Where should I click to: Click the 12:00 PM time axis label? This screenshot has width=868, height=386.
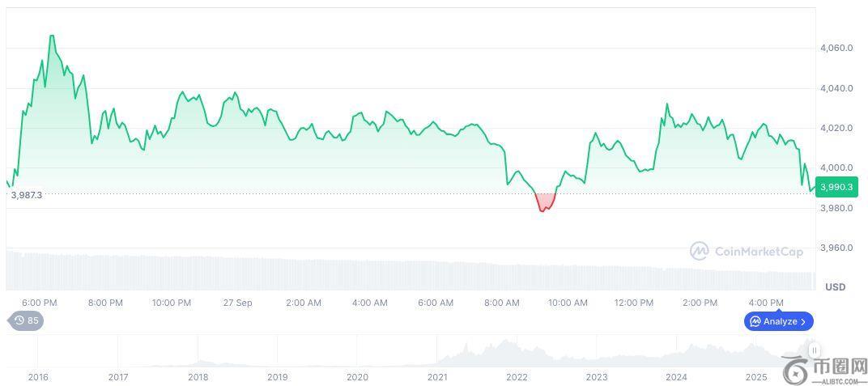634,303
